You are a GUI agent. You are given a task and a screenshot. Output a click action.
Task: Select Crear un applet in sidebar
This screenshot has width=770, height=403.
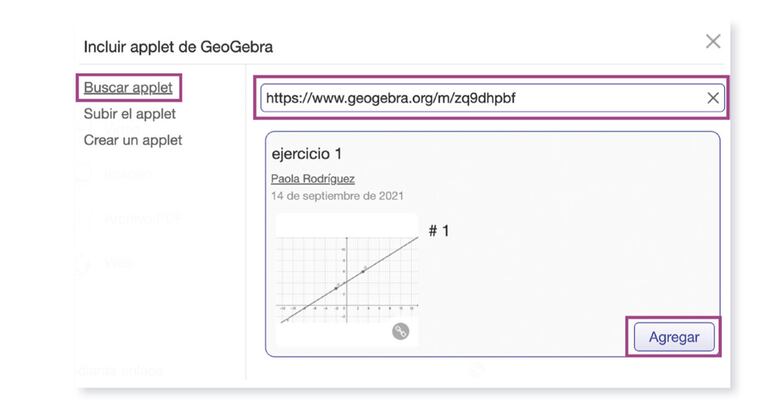(133, 140)
